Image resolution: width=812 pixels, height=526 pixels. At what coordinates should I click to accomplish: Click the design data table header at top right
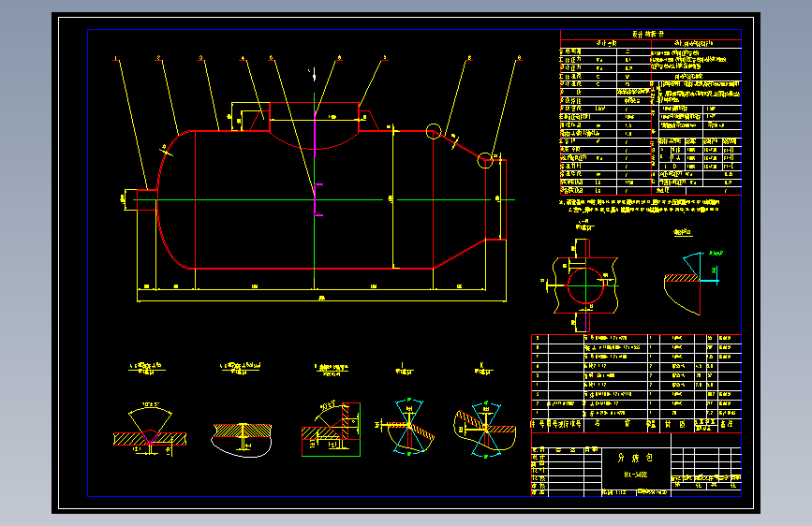(650, 35)
